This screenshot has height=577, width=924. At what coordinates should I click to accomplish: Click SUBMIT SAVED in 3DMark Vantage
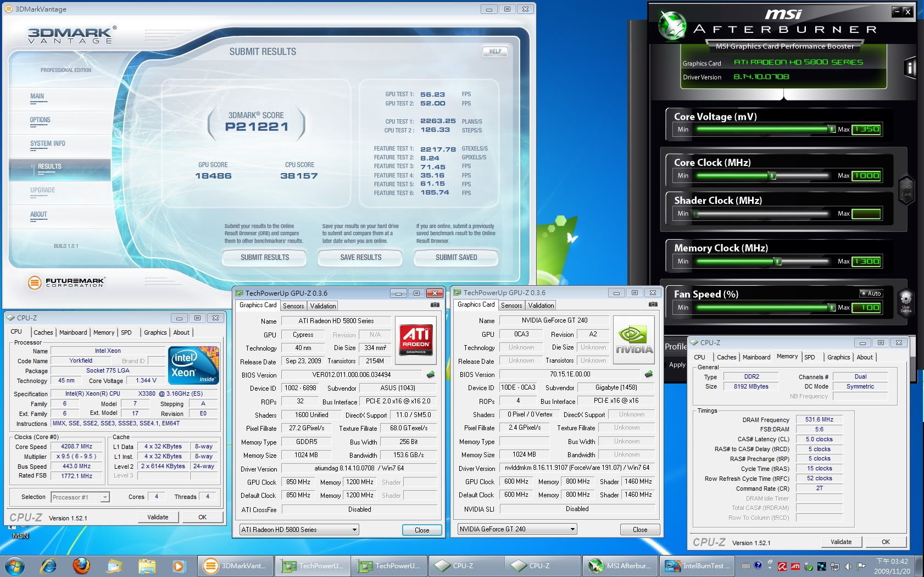(456, 257)
